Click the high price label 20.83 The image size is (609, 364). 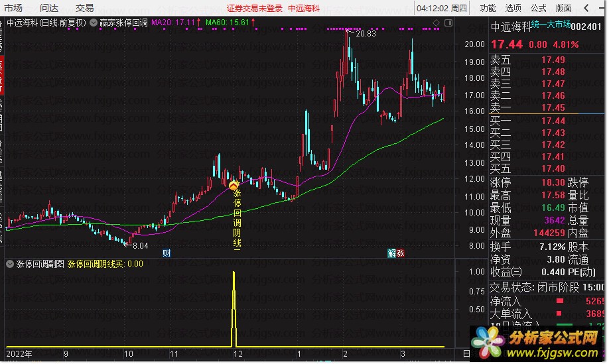tap(366, 34)
